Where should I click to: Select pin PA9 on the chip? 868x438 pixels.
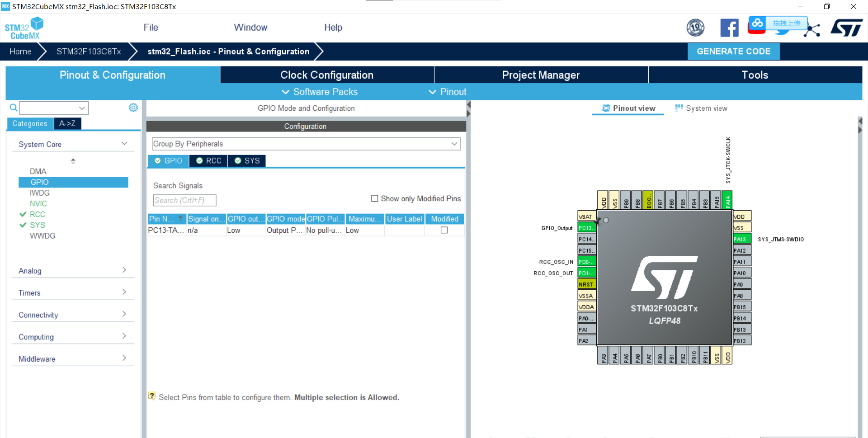(741, 284)
